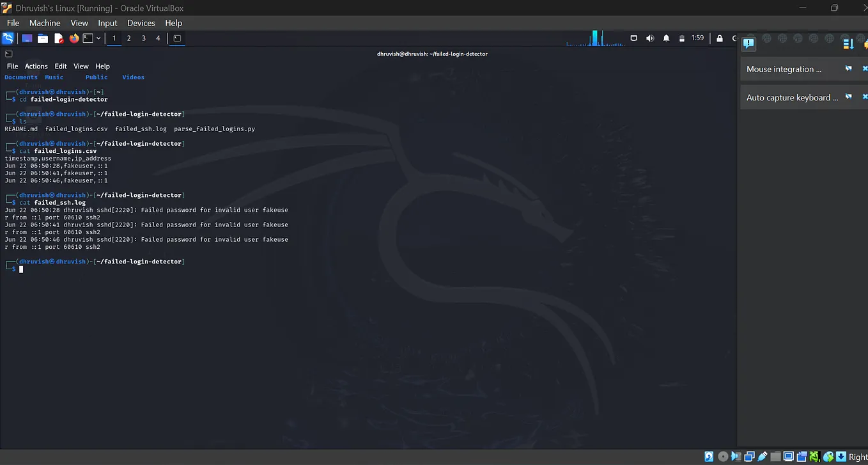Launch Firefox from the top panel
Viewport: 868px width, 465px height.
tap(74, 38)
